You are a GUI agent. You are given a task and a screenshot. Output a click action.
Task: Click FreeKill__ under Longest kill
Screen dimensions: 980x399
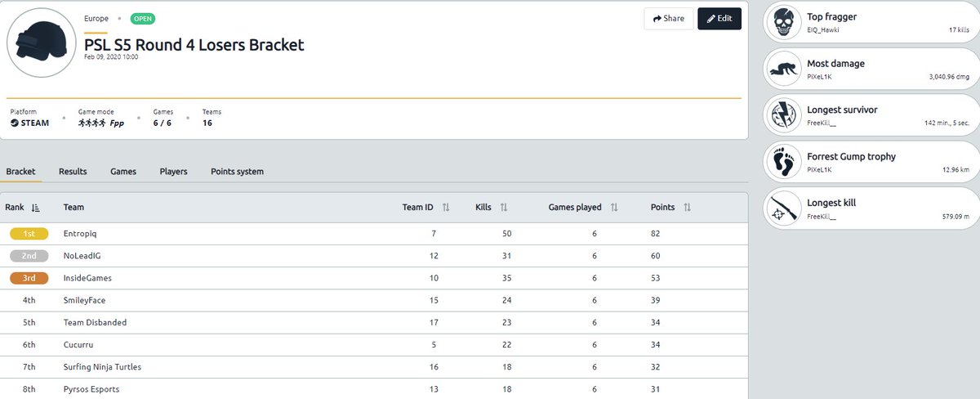click(822, 216)
